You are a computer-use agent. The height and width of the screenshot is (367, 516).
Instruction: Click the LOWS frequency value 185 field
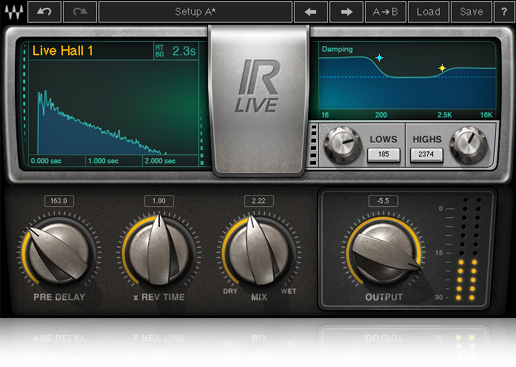[384, 155]
